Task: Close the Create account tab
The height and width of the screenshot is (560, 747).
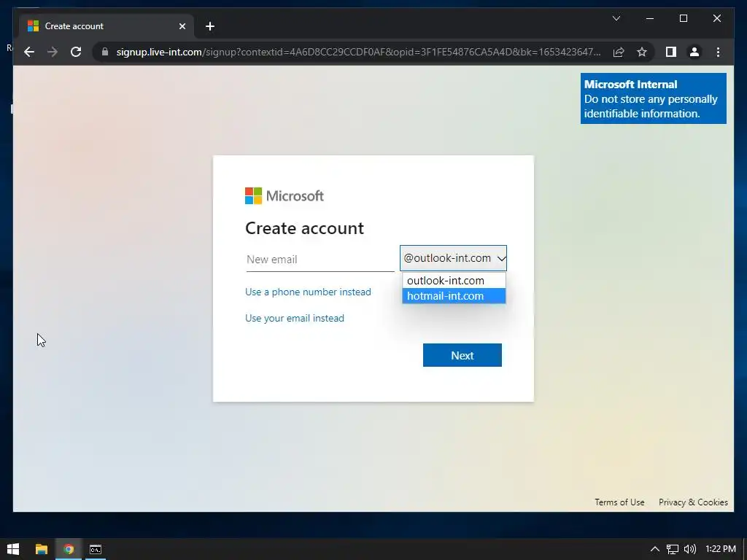Action: 182,26
